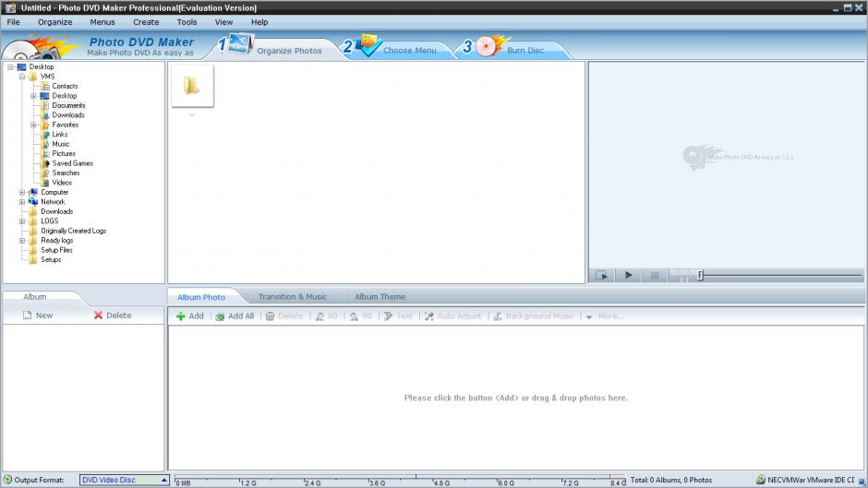The height and width of the screenshot is (488, 868).
Task: Click the rotate left 90 icon
Action: click(x=320, y=316)
